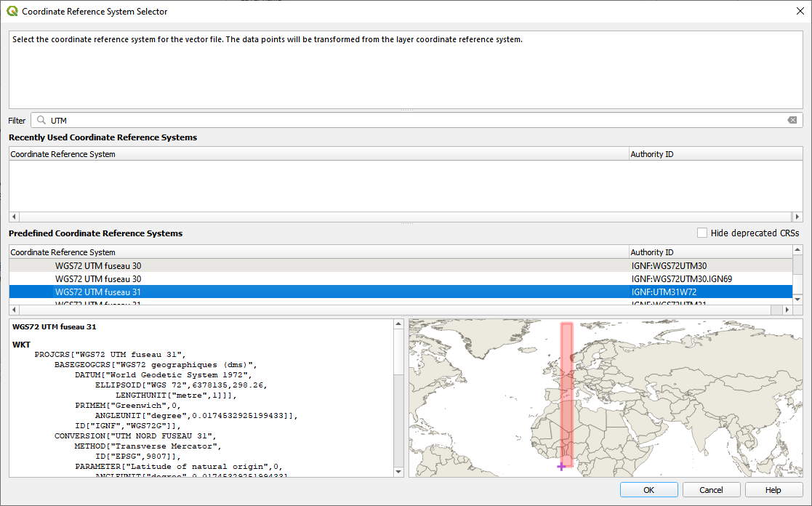The height and width of the screenshot is (506, 812).
Task: Click the QGIS logo in title bar
Action: pyautogui.click(x=12, y=11)
